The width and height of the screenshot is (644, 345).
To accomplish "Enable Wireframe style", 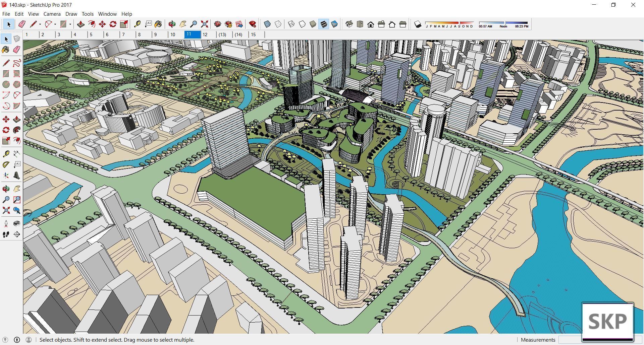I will tap(291, 24).
